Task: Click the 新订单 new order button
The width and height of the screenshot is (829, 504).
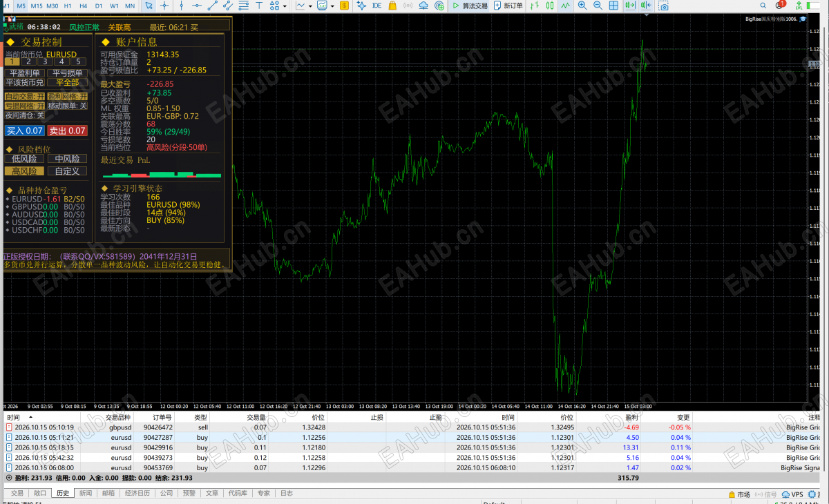Action: pos(508,6)
